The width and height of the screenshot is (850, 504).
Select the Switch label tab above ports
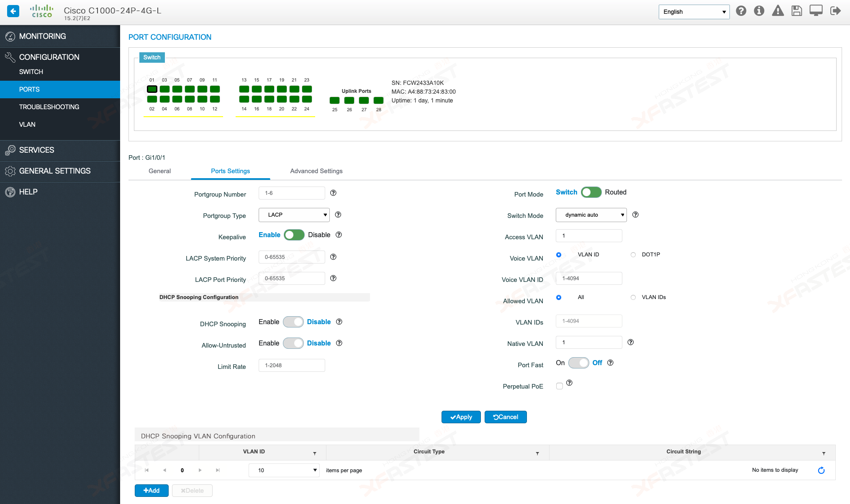click(152, 57)
